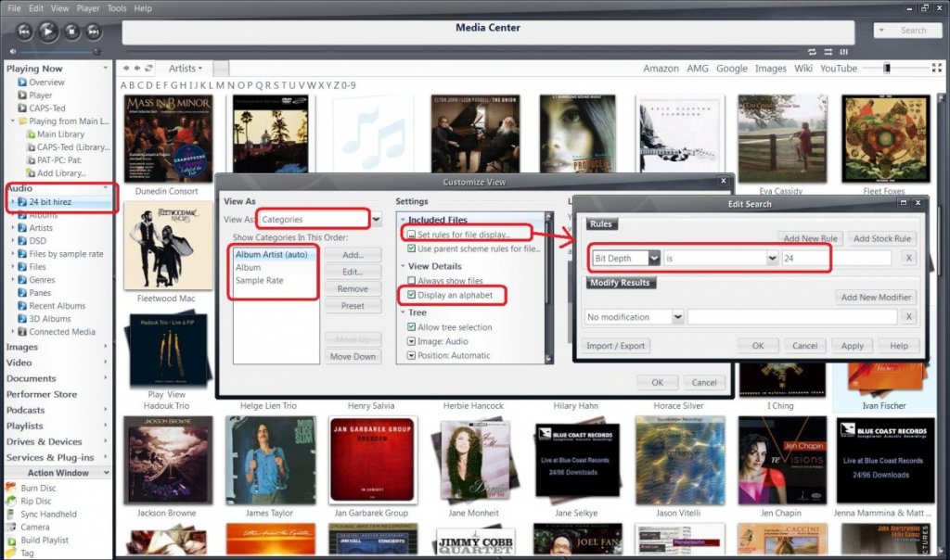Open the DSP equalizer bars icon
950x560 pixels.
(x=843, y=52)
